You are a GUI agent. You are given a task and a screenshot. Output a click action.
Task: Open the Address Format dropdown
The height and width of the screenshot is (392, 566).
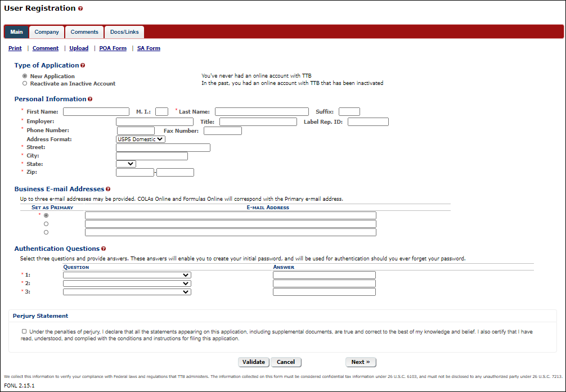coord(141,139)
